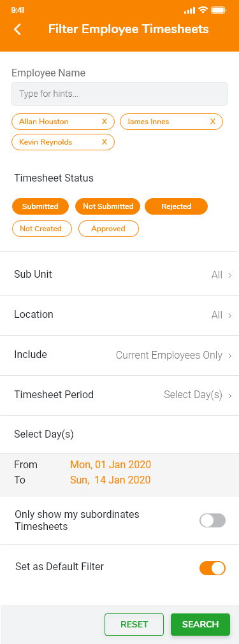The height and width of the screenshot is (644, 239).
Task: Expand the Include Current Employees option
Action: click(x=119, y=355)
